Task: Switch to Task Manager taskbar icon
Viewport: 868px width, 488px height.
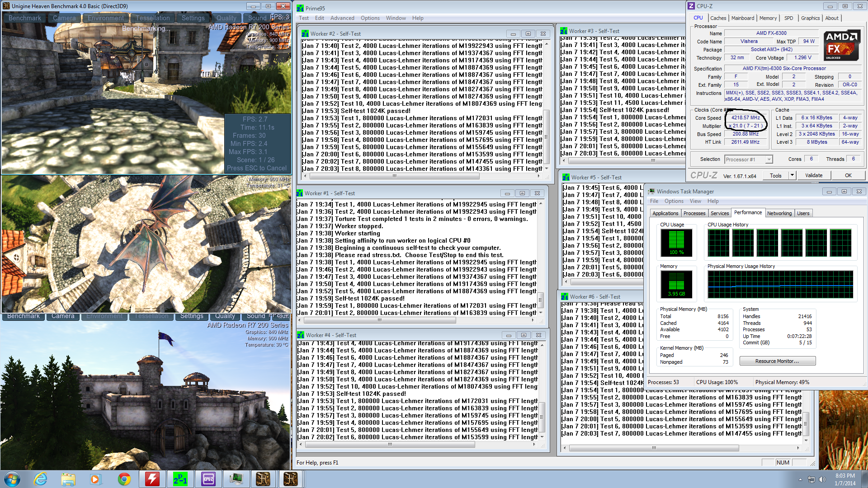Action: [x=236, y=479]
